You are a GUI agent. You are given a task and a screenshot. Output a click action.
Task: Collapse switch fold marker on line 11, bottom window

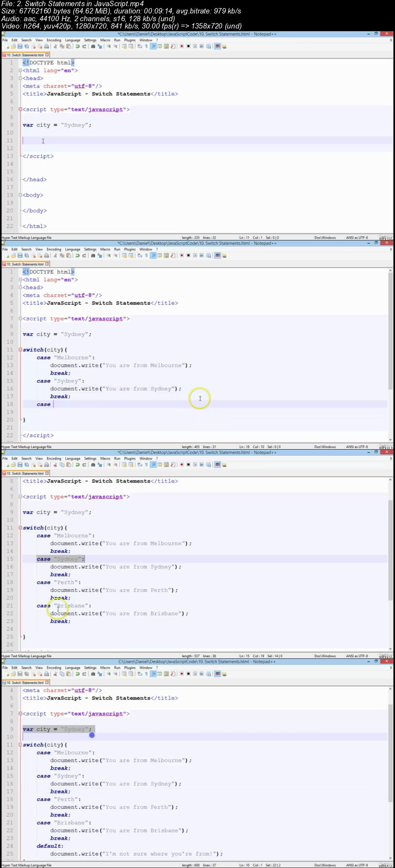(20, 745)
